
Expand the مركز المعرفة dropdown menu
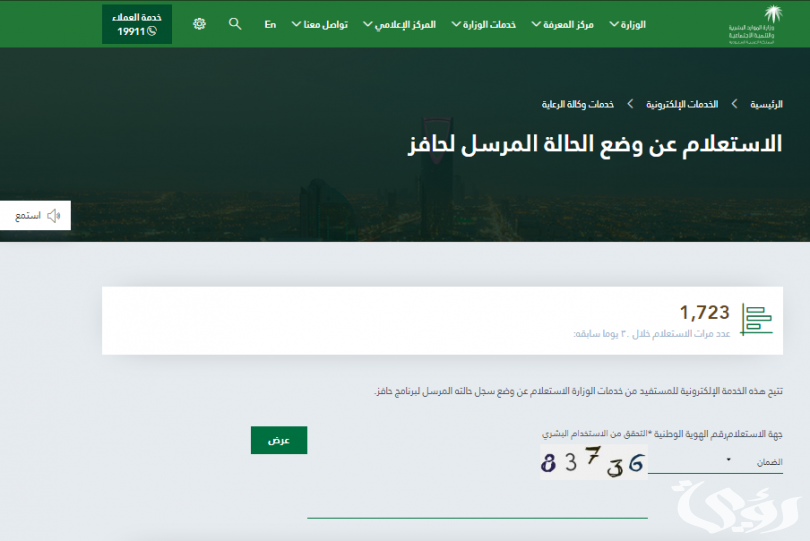pos(562,24)
